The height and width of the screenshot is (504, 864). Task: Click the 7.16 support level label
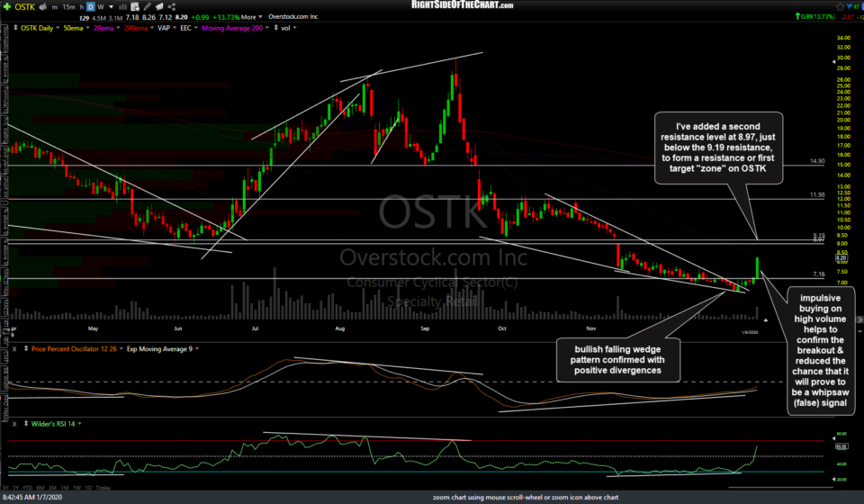[819, 274]
